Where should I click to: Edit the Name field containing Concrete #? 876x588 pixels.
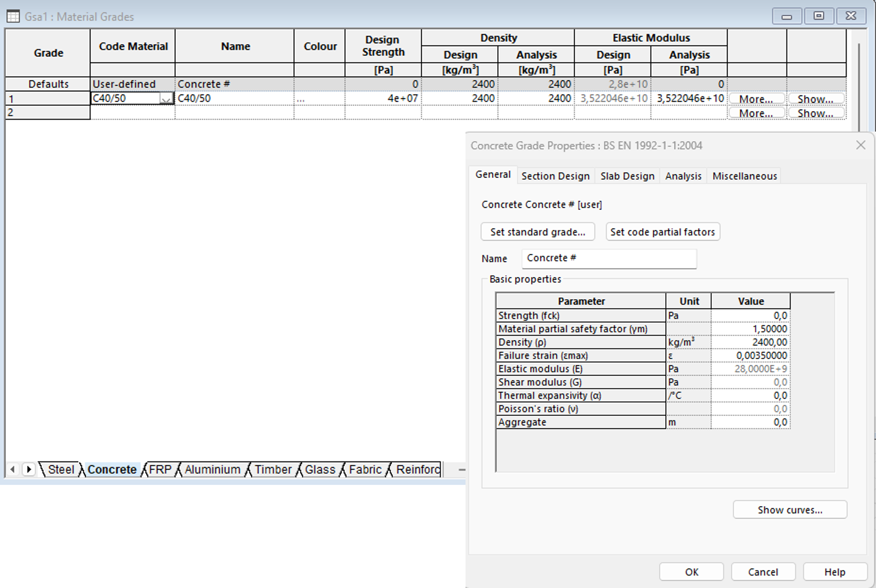609,258
